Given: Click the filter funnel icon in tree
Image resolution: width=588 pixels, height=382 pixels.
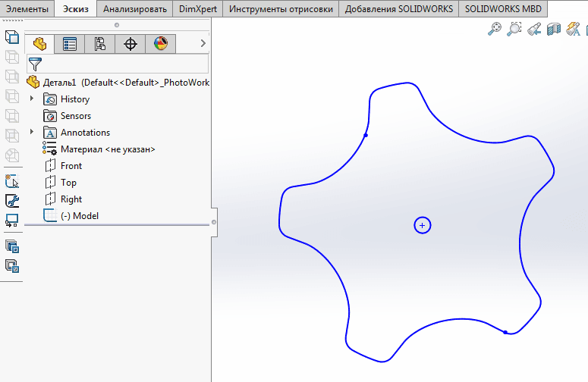Looking at the screenshot, I should [x=35, y=64].
